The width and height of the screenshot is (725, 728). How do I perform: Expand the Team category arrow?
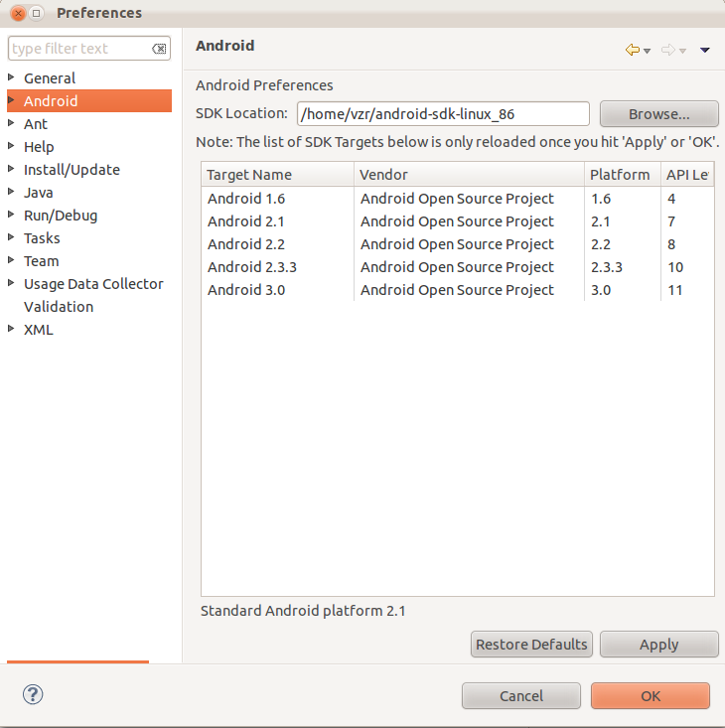point(12,260)
